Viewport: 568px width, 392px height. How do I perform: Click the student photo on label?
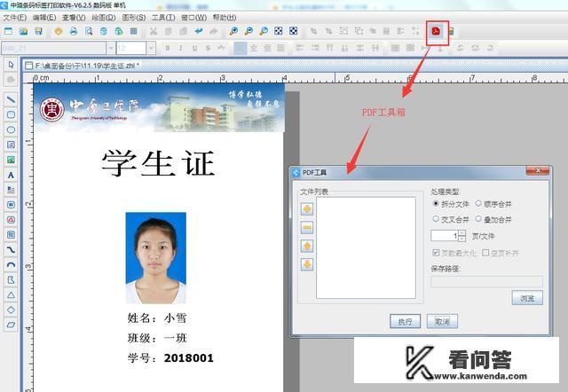point(156,258)
